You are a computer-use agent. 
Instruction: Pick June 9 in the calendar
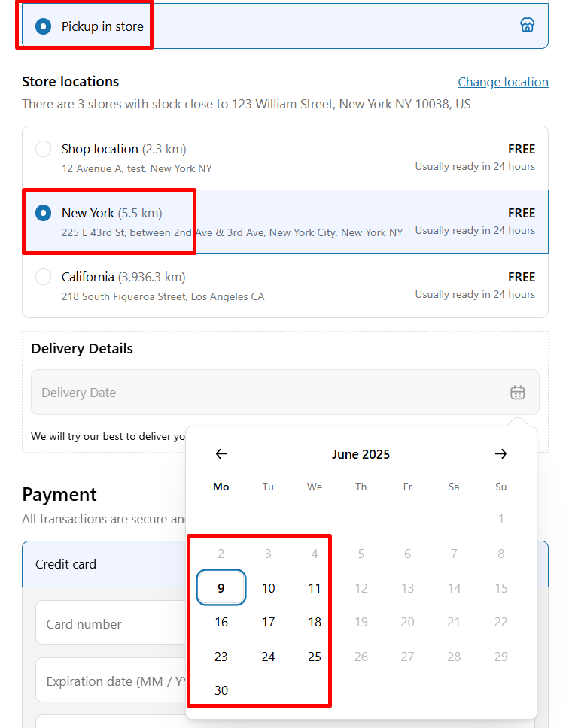(x=221, y=588)
